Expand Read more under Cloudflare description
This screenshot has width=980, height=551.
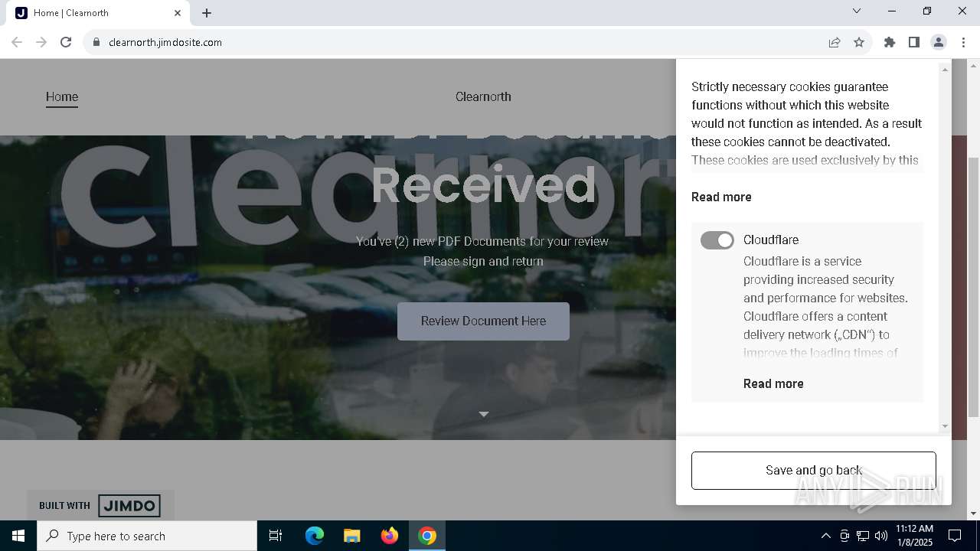[773, 383]
